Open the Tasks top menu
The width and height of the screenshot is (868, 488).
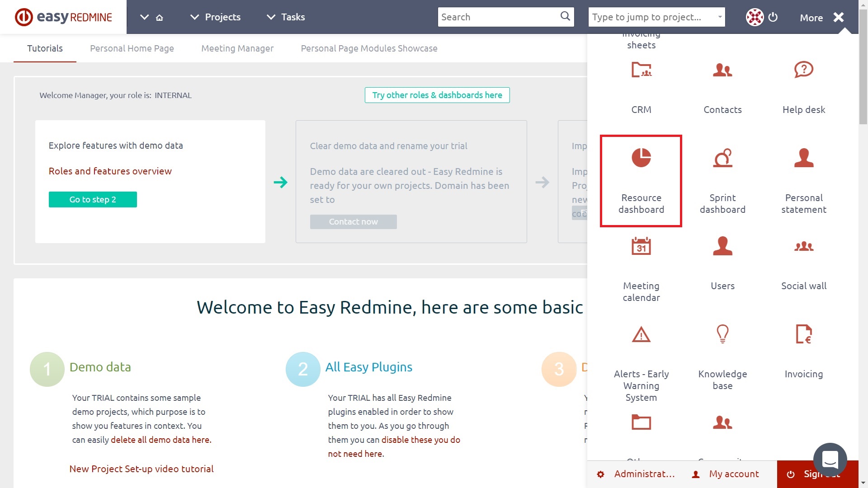(x=293, y=17)
